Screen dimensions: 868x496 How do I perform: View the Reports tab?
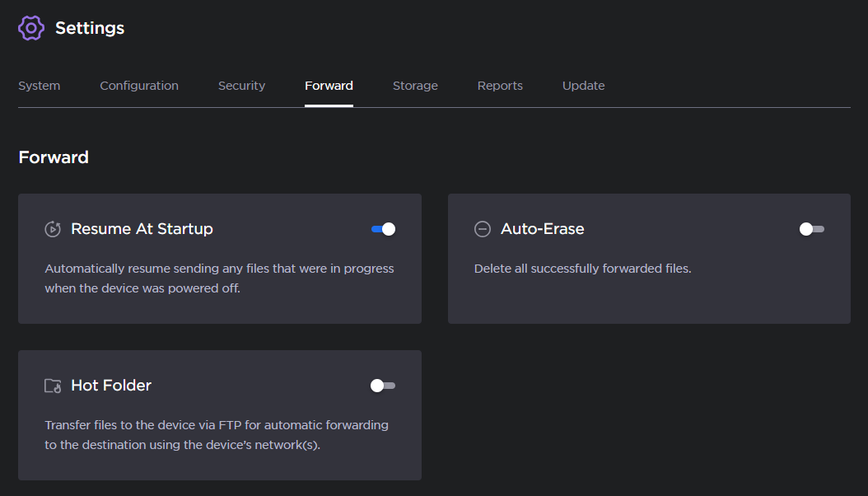(x=500, y=85)
